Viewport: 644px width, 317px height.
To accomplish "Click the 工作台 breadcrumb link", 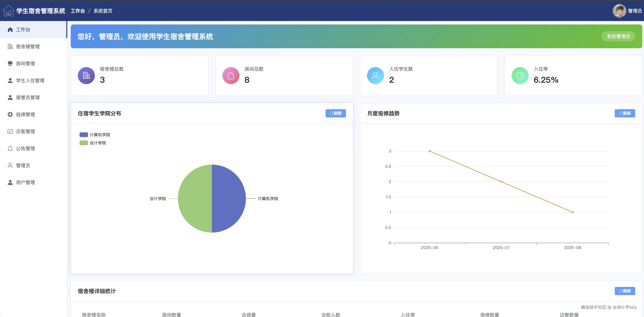I will click(78, 11).
